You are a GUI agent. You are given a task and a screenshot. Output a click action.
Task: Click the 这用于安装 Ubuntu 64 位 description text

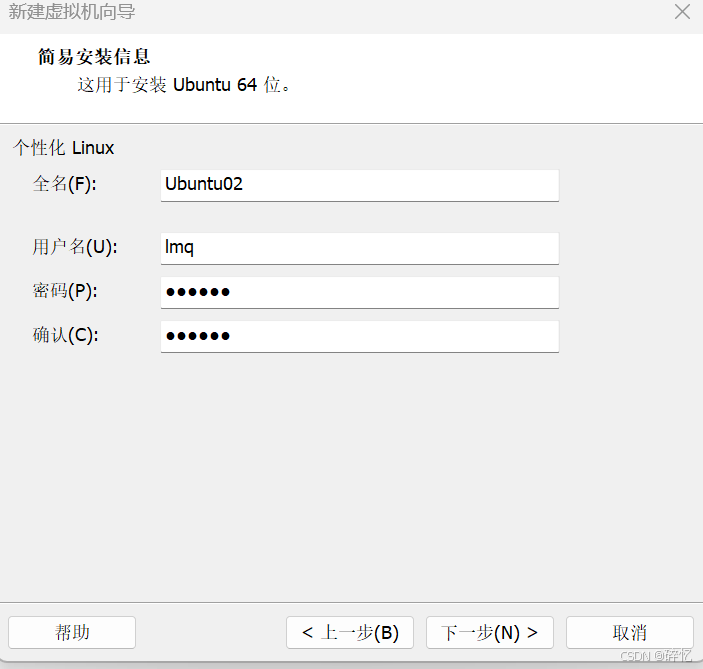click(184, 85)
